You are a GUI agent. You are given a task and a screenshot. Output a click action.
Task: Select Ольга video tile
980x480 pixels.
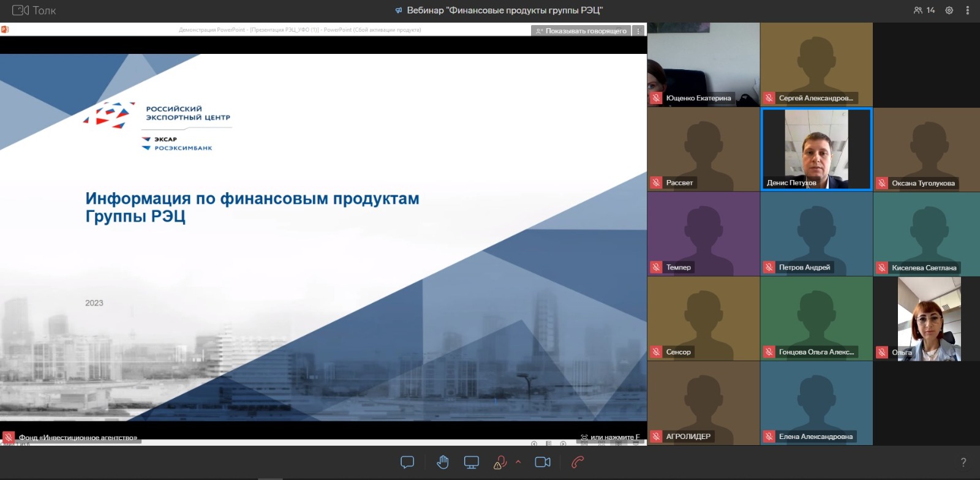coord(927,318)
